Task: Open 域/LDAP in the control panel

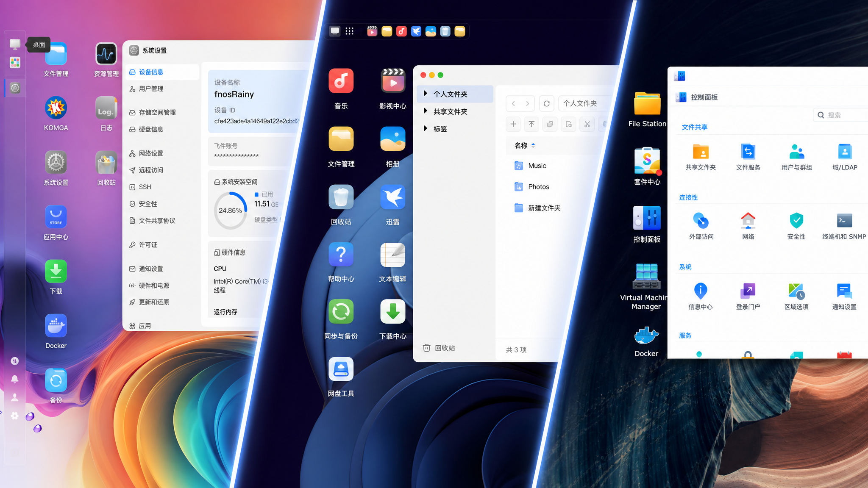Action: pyautogui.click(x=845, y=152)
